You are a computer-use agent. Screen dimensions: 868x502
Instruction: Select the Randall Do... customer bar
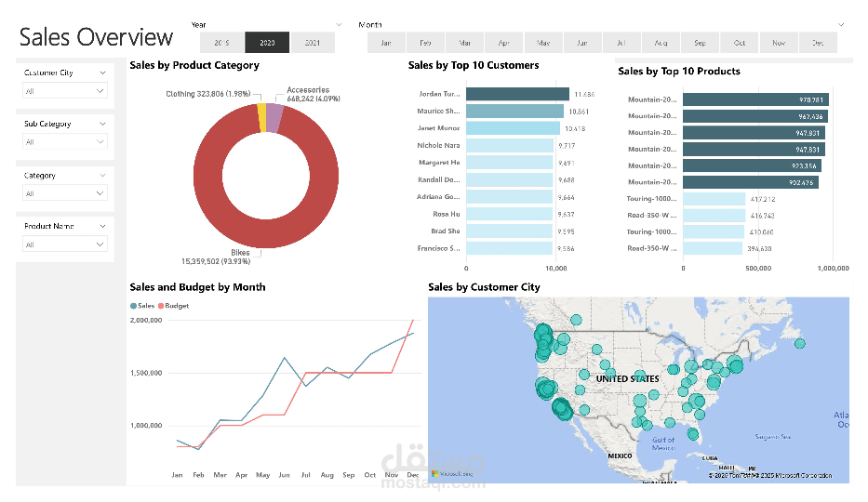click(509, 179)
